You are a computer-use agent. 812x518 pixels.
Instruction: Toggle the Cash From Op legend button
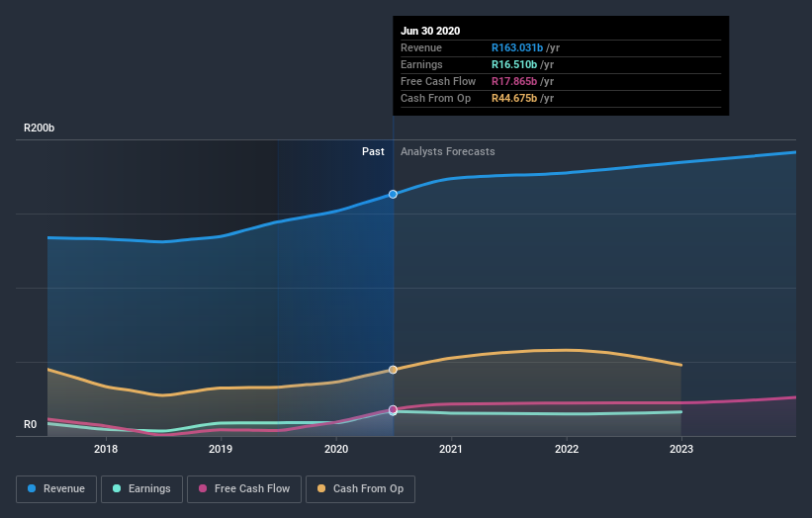click(x=360, y=489)
